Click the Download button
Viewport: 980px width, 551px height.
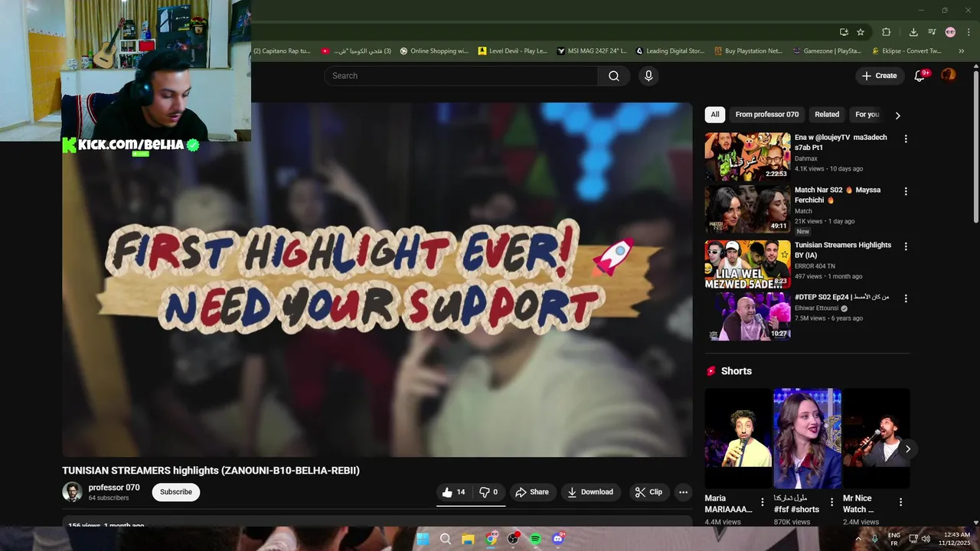[x=590, y=492]
